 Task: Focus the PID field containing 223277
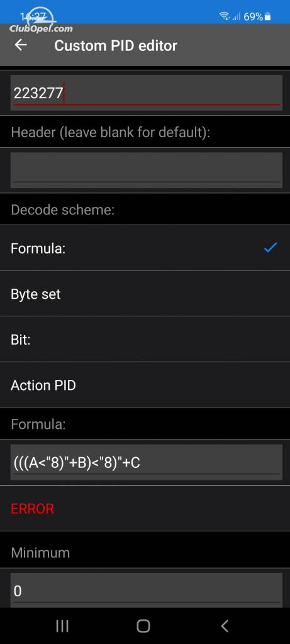(146, 93)
